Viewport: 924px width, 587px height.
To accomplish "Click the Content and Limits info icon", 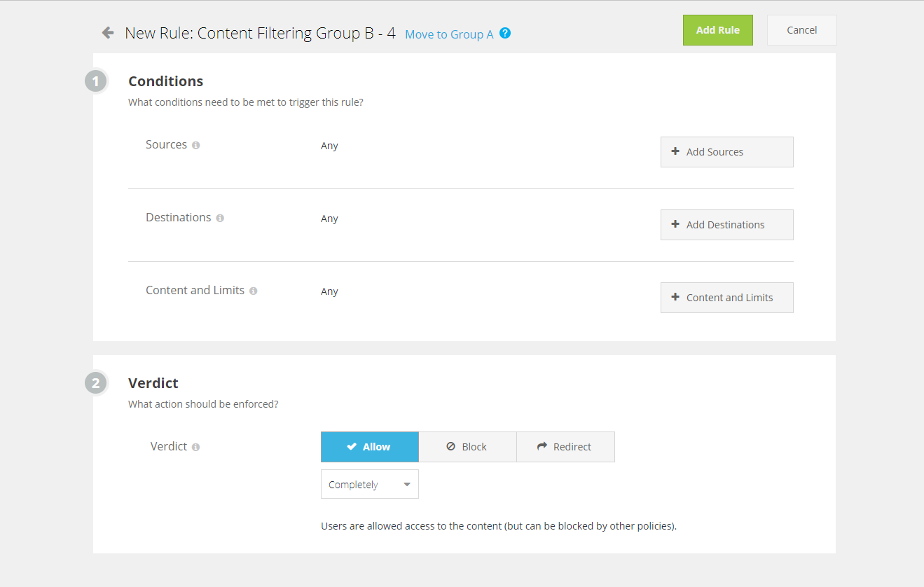I will [254, 291].
